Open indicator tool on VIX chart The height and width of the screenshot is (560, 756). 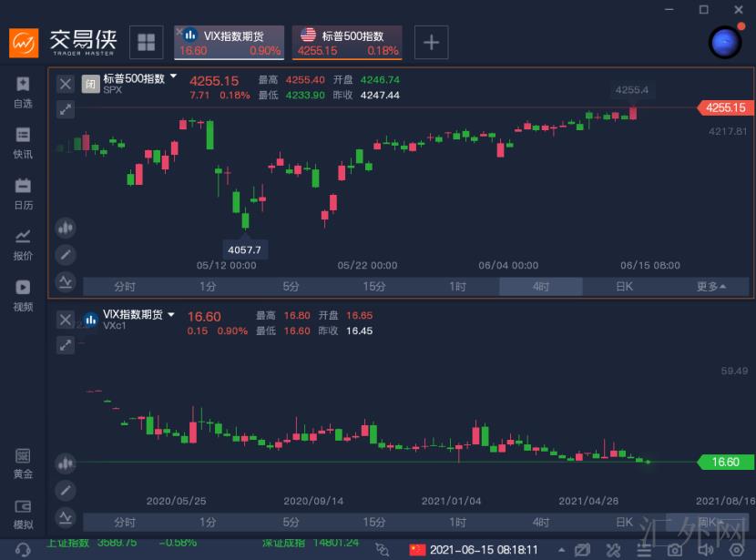pos(66,517)
